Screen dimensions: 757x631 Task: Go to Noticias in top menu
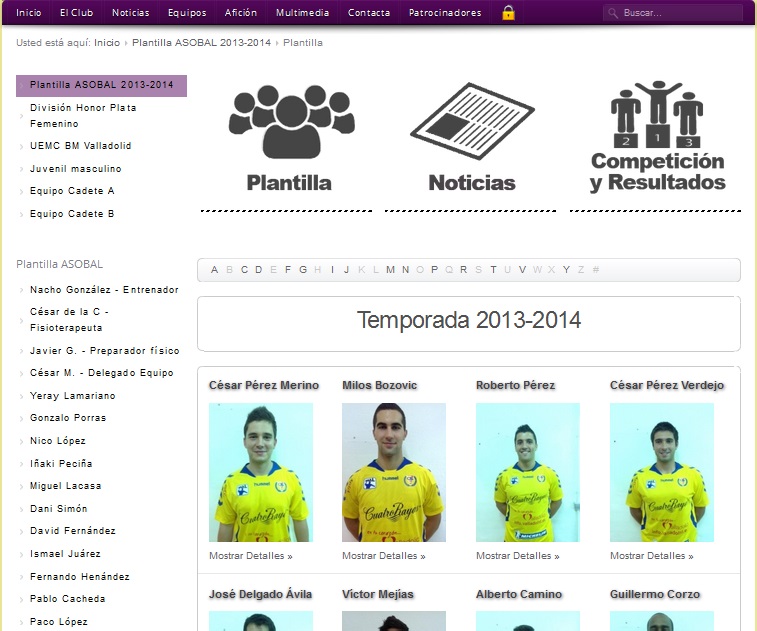coord(130,13)
